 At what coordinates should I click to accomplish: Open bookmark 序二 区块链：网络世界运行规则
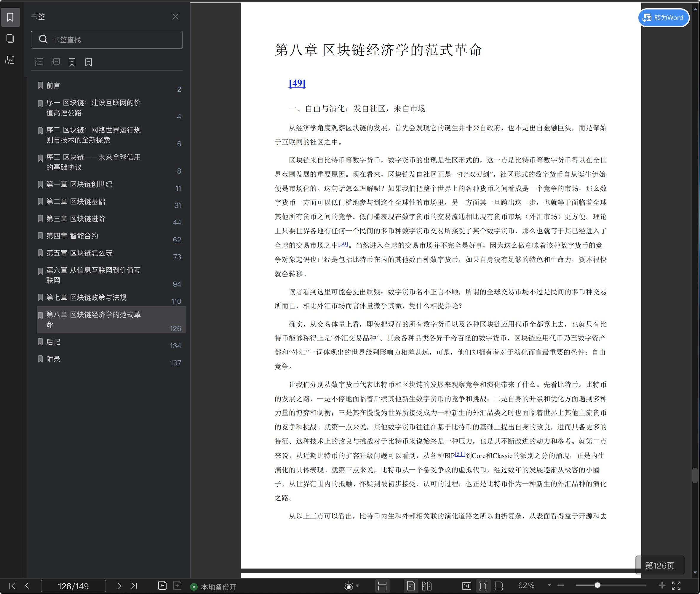tap(111, 135)
